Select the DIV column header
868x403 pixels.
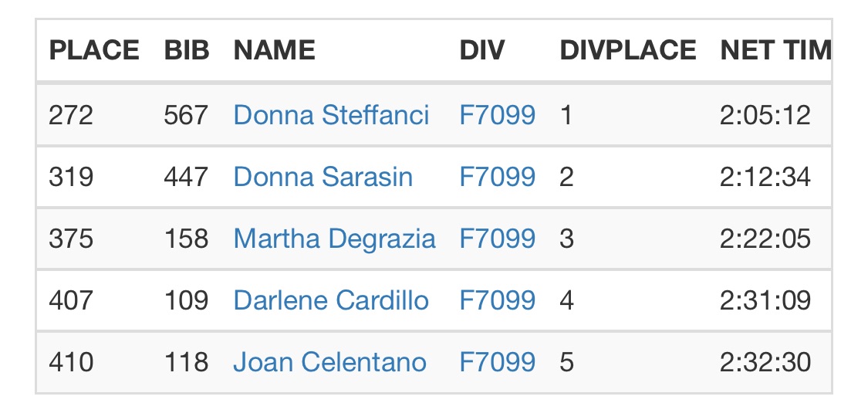coord(481,51)
